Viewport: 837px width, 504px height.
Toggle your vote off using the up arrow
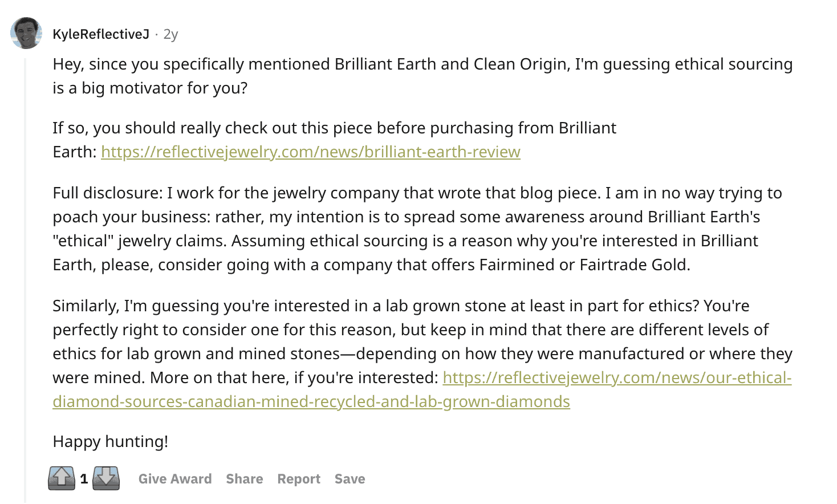[x=63, y=478]
